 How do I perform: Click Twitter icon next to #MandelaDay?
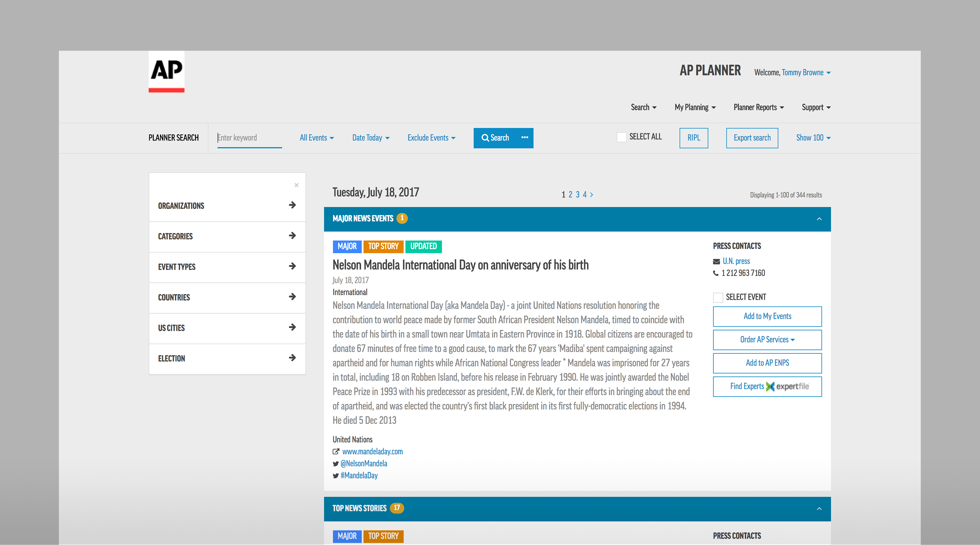pos(336,476)
